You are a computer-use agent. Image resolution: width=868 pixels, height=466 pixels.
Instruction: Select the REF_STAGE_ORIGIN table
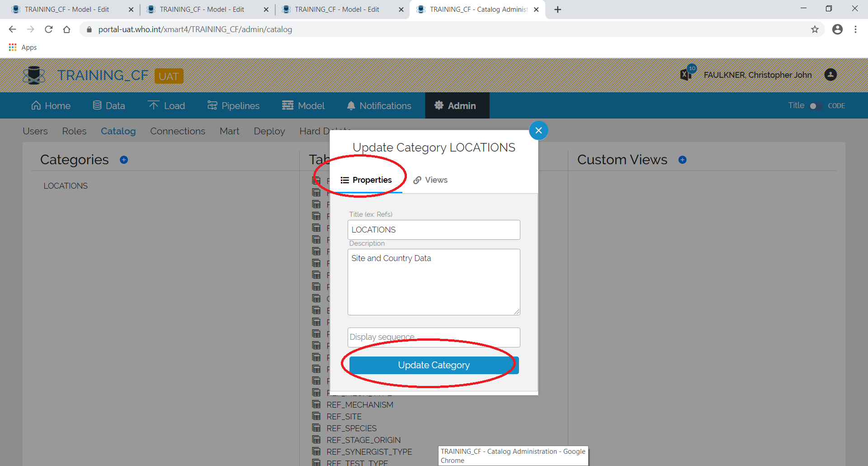click(x=363, y=440)
